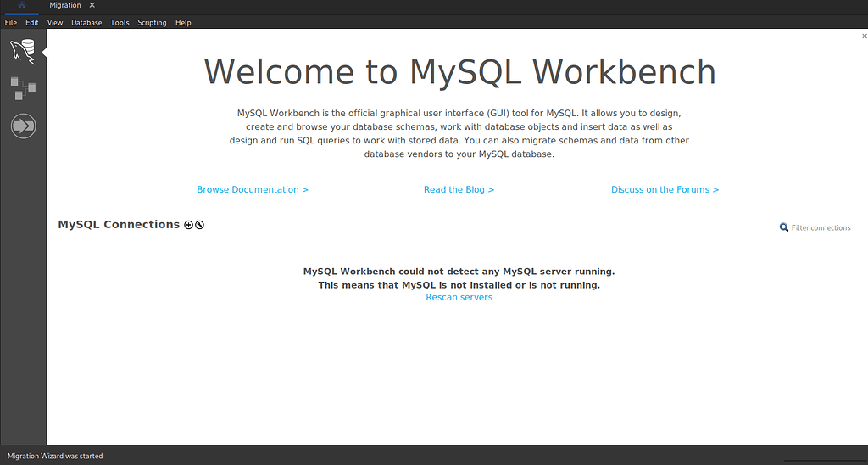
Task: Expand the View menu
Action: click(55, 23)
